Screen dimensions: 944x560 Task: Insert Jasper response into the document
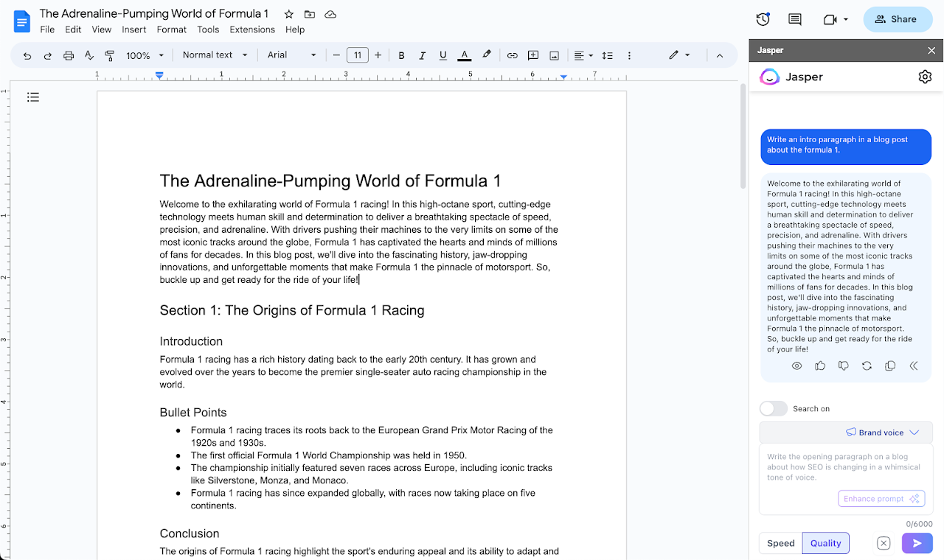tap(914, 366)
